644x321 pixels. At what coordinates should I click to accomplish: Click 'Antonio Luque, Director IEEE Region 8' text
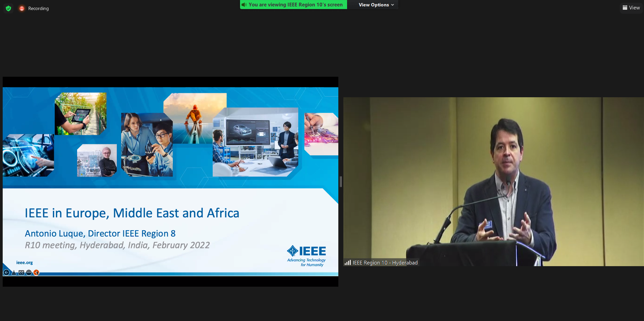point(100,233)
